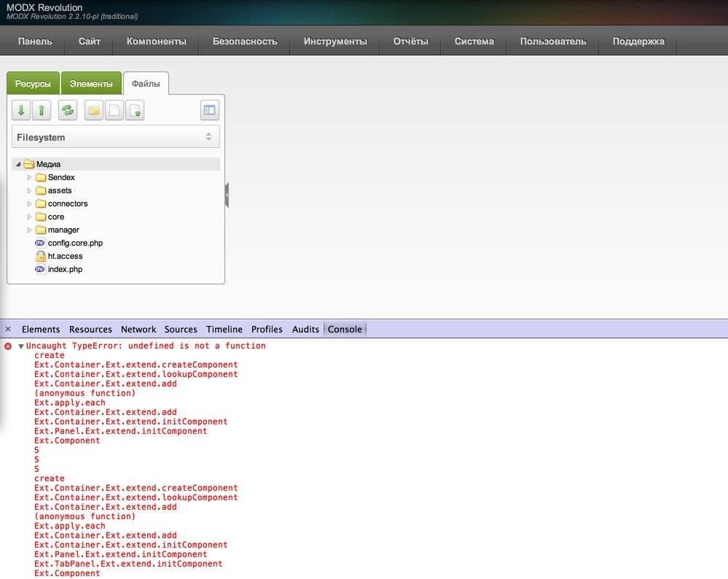The image size is (728, 579).
Task: Click the blank new file icon
Action: 114,110
